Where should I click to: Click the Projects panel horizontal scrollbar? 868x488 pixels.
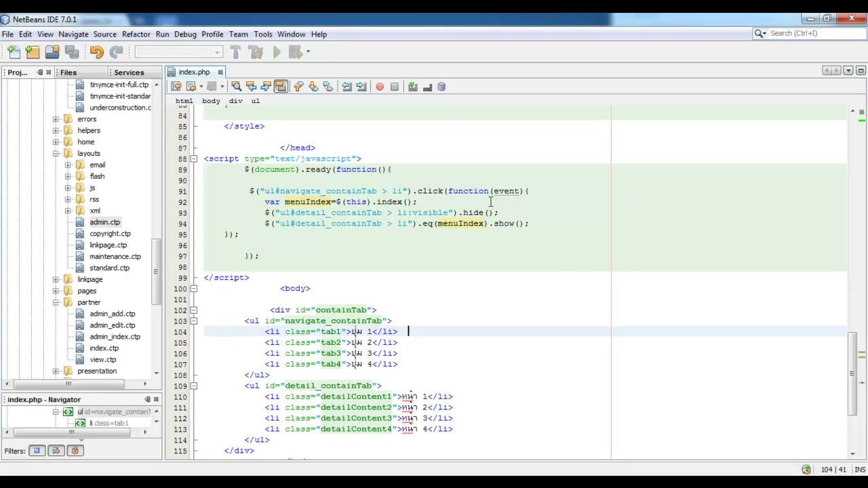68,383
